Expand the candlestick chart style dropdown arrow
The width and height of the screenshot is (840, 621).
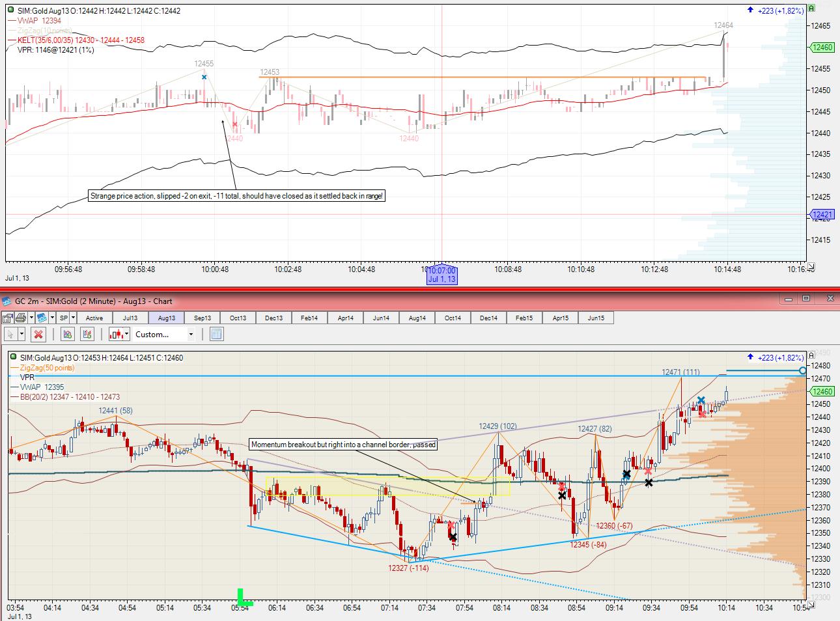click(127, 334)
